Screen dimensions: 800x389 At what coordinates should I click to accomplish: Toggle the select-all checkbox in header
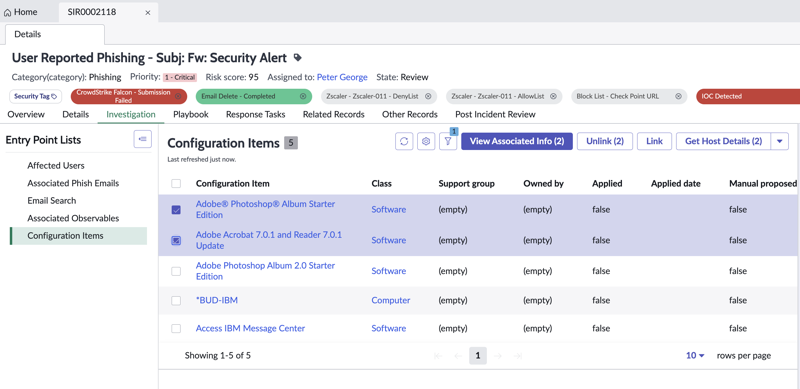pos(176,183)
